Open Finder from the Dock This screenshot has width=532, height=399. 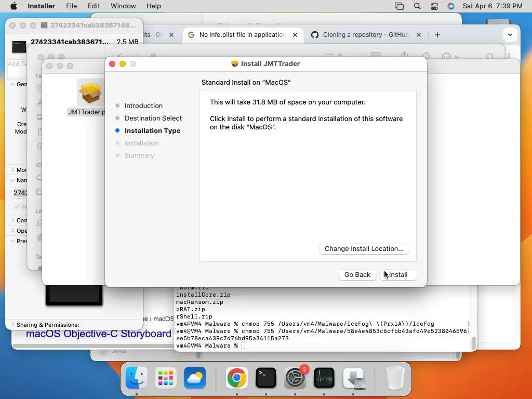pyautogui.click(x=137, y=378)
